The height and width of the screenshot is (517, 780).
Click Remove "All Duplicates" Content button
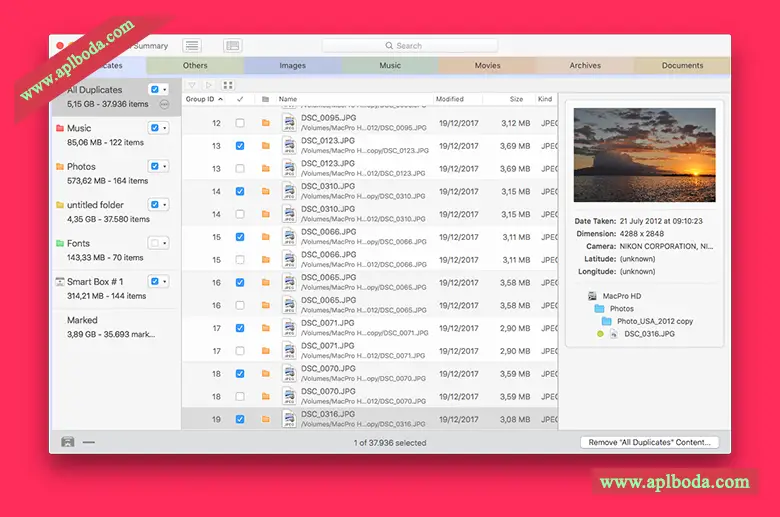point(648,442)
